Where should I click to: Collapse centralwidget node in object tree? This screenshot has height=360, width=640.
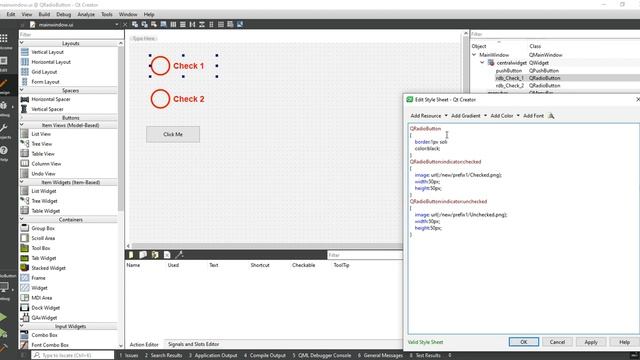point(482,62)
